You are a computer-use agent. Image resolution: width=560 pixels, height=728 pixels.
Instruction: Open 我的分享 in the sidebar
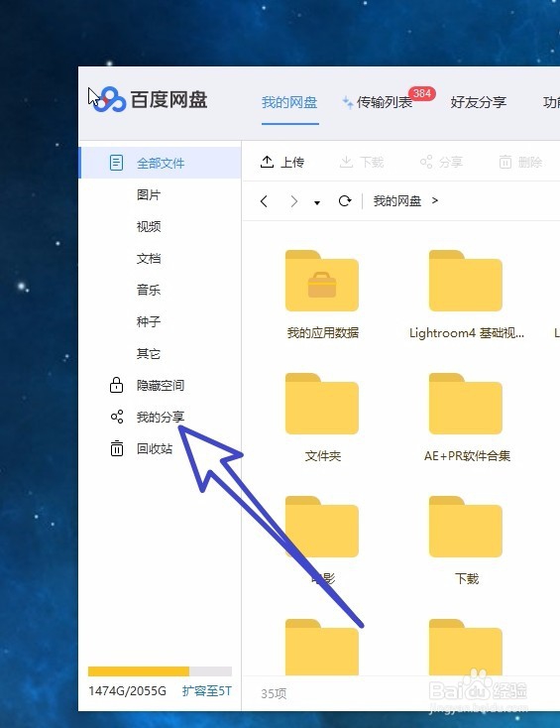pos(160,417)
